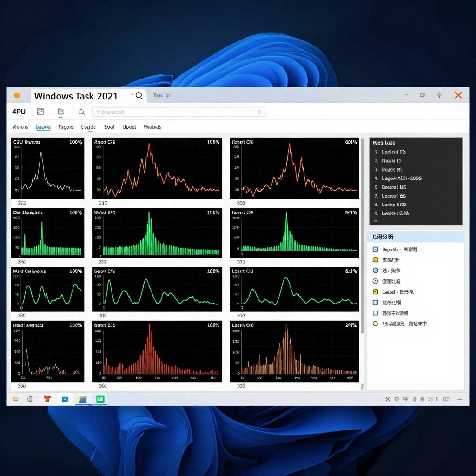The image size is (476, 476).
Task: Click the orange circle icon in title bar
Action: coord(17,95)
